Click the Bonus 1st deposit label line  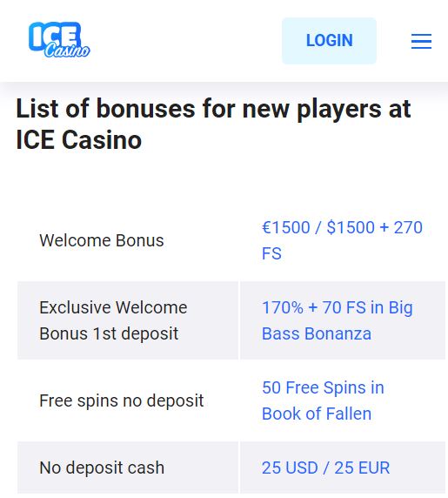(109, 333)
